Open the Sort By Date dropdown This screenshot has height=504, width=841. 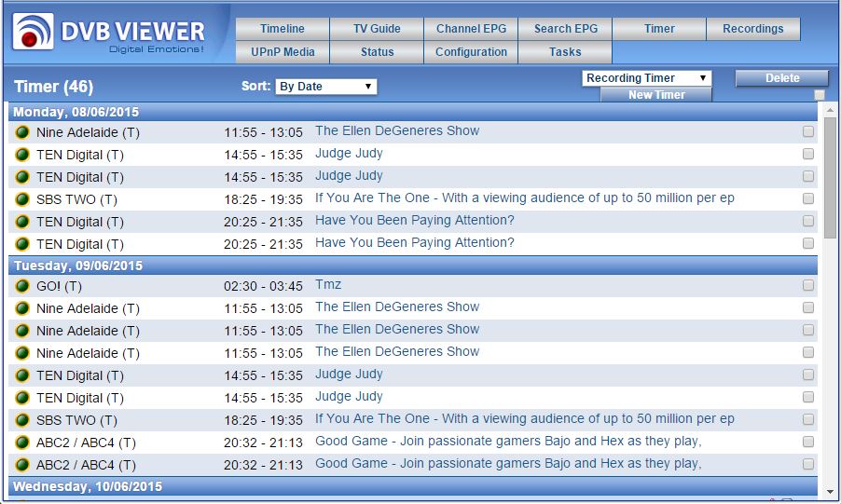coord(326,87)
